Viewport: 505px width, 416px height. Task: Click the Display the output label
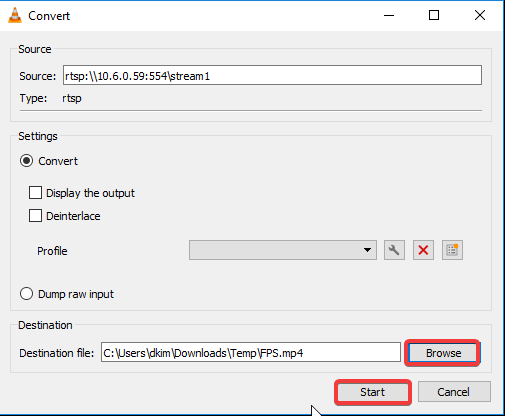point(90,193)
